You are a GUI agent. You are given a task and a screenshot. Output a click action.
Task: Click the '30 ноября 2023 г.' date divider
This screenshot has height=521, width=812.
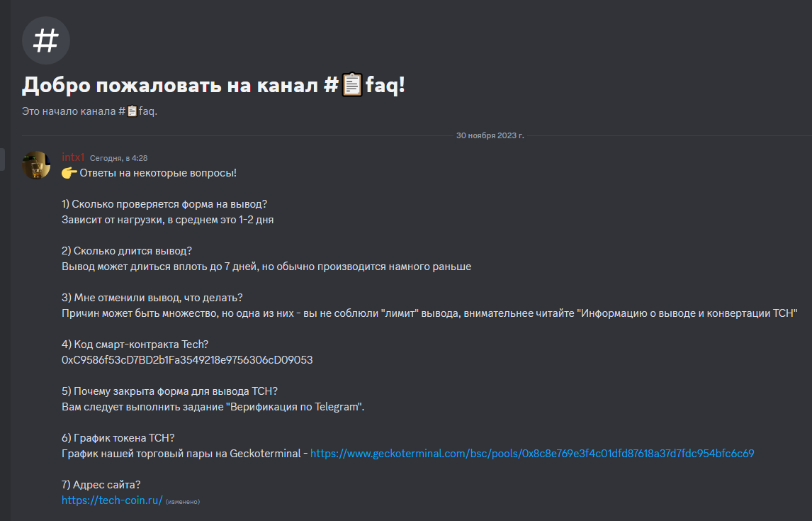(x=490, y=135)
